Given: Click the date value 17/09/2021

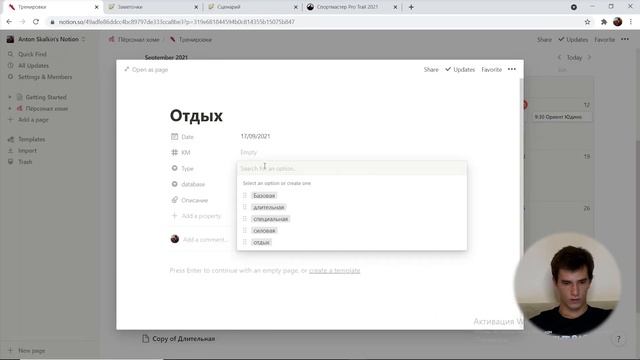Looking at the screenshot, I should click(x=255, y=136).
